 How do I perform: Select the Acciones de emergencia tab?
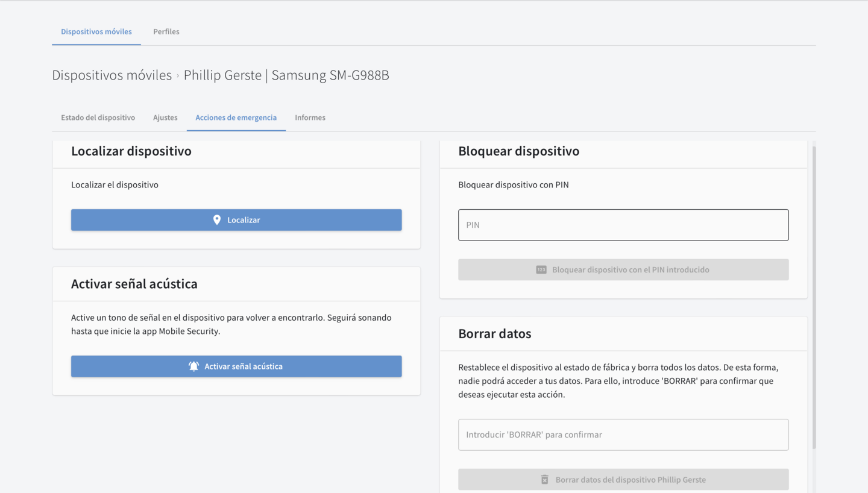click(x=236, y=118)
